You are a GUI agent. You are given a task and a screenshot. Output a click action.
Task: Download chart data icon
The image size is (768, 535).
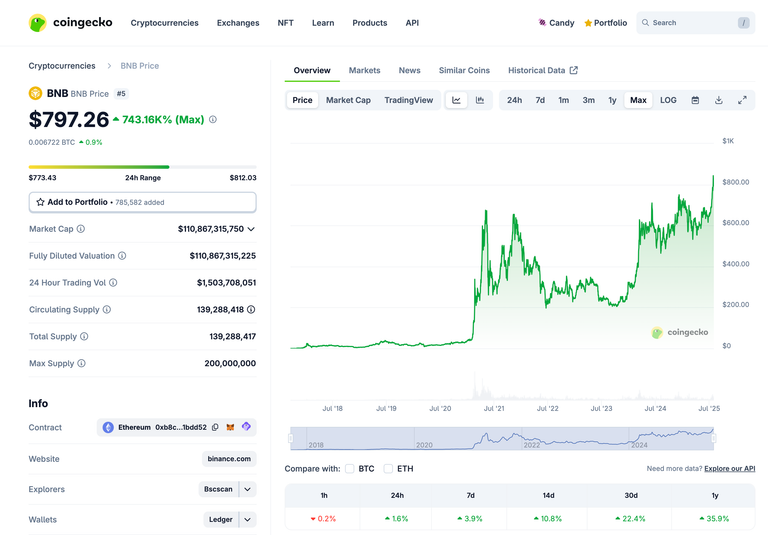click(x=719, y=100)
